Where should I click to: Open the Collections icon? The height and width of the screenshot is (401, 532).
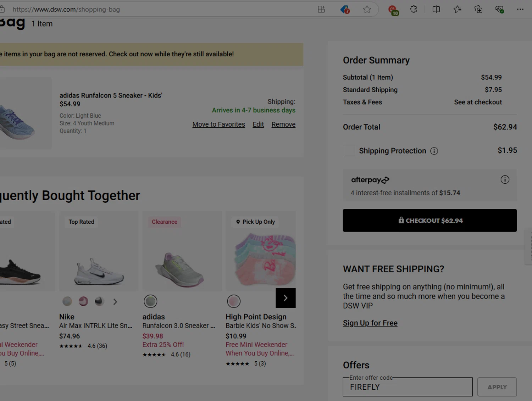(x=478, y=10)
